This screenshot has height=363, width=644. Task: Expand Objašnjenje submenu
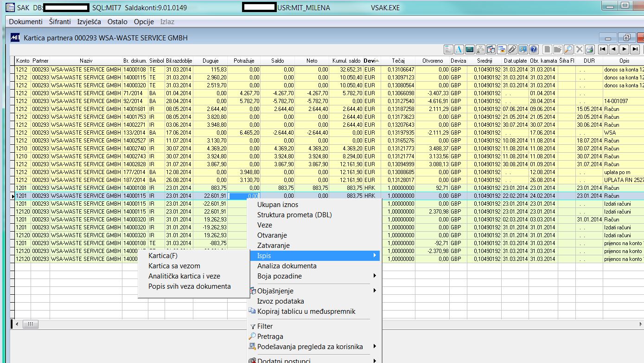[x=374, y=291]
